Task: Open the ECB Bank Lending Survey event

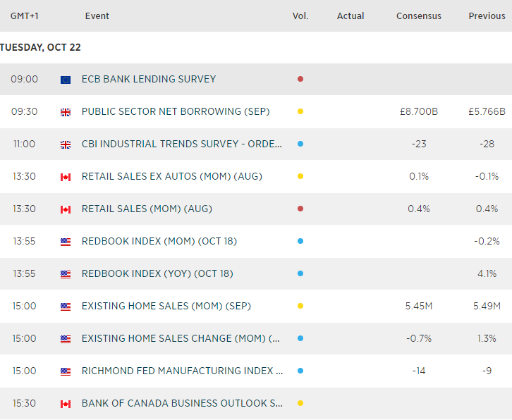Action: click(149, 79)
